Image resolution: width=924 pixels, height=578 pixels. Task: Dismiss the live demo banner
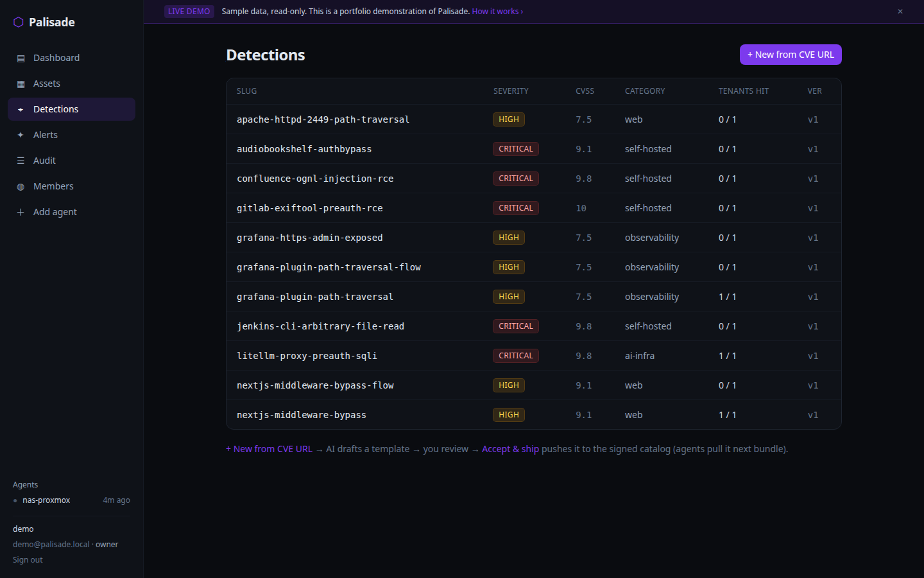click(x=900, y=12)
